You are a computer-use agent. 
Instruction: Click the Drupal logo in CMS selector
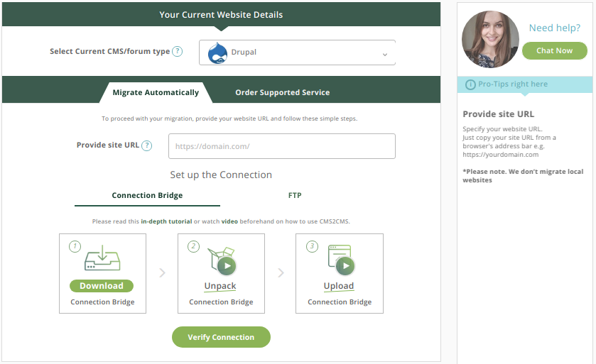coord(217,53)
